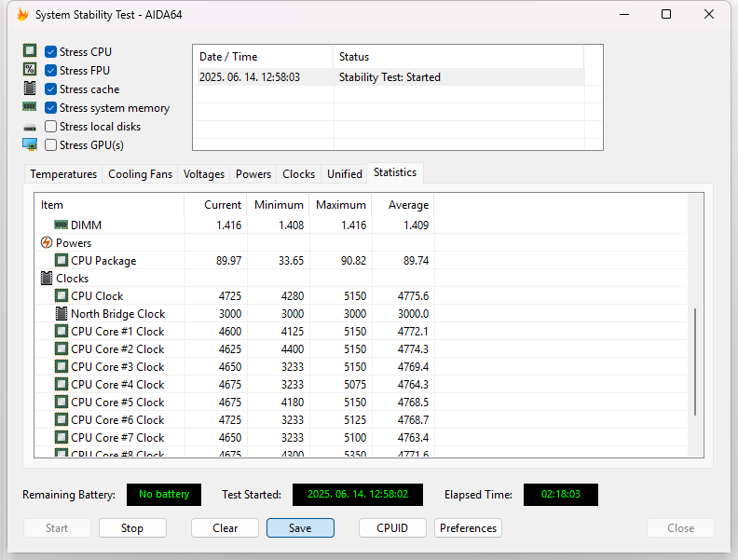Click the 'No battery' status display
738x560 pixels.
coord(164,494)
